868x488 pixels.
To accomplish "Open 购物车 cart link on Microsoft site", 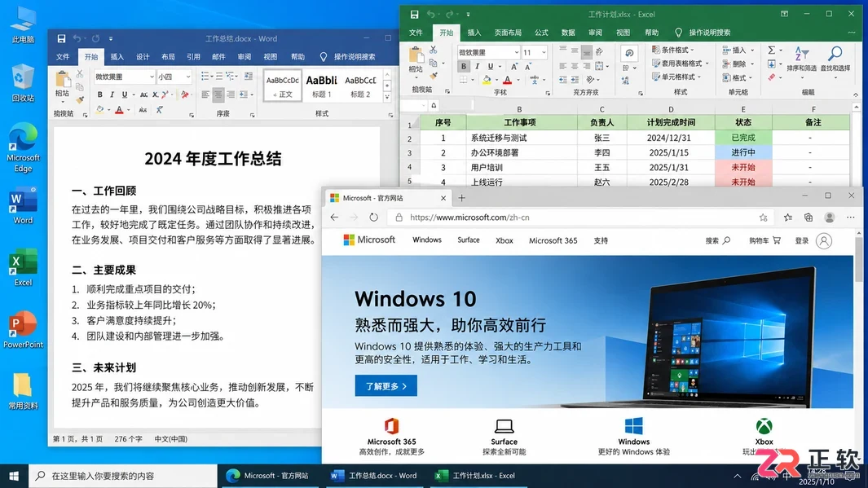I will [764, 240].
